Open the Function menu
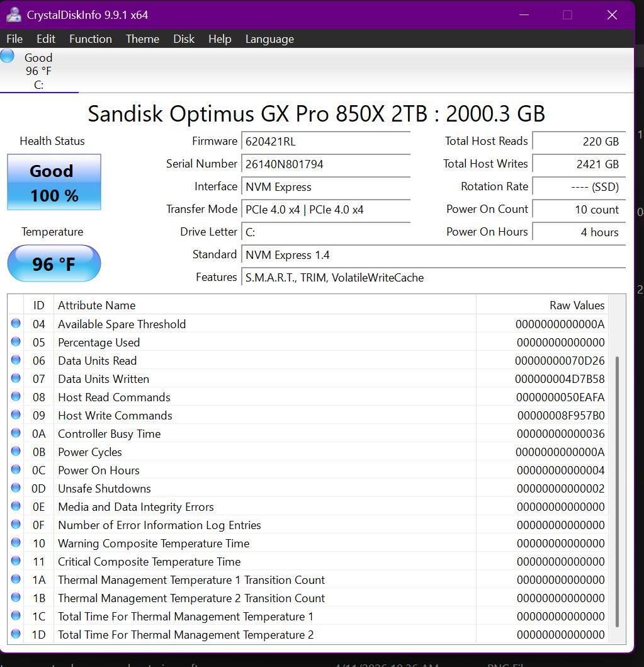644x667 pixels. point(91,39)
